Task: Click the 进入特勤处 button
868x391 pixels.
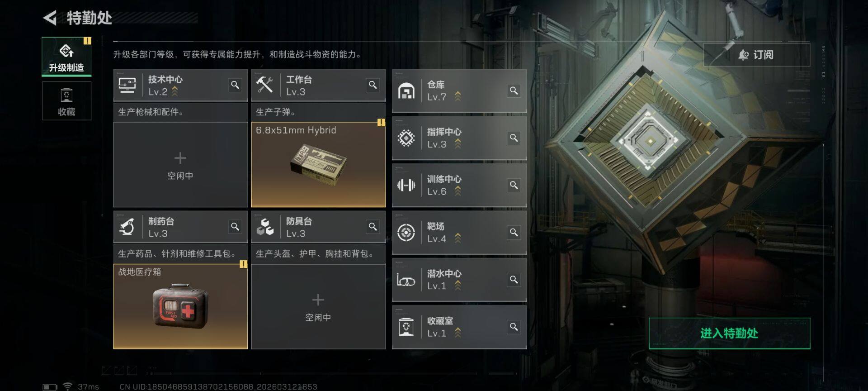Action: tap(729, 334)
